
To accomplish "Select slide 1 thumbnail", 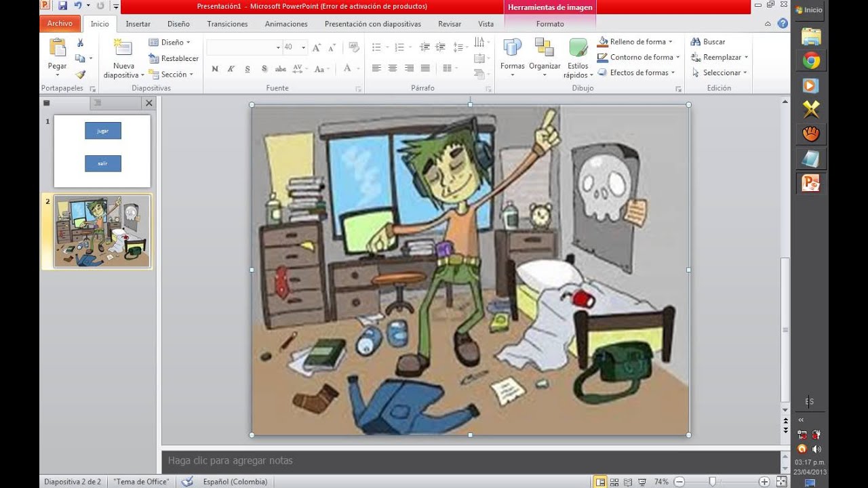I will (x=102, y=151).
